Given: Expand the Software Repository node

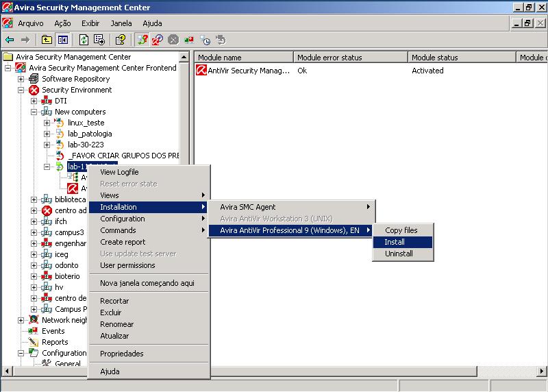Looking at the screenshot, I should point(21,79).
